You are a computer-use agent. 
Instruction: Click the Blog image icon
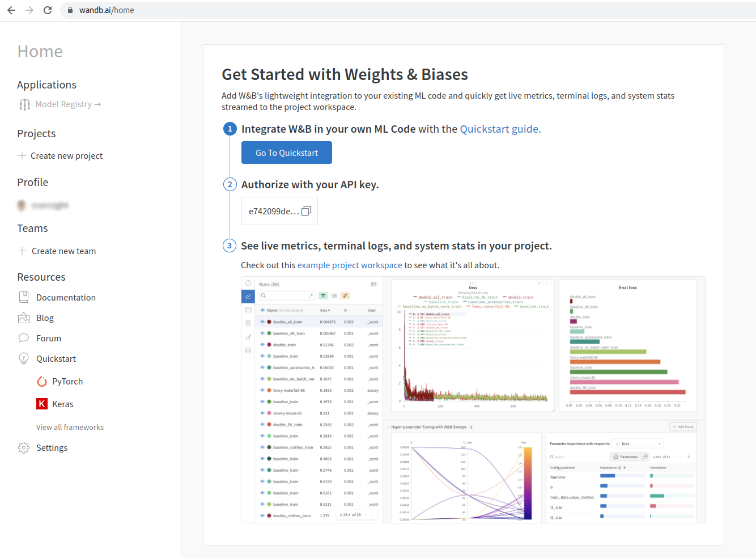[x=24, y=318]
